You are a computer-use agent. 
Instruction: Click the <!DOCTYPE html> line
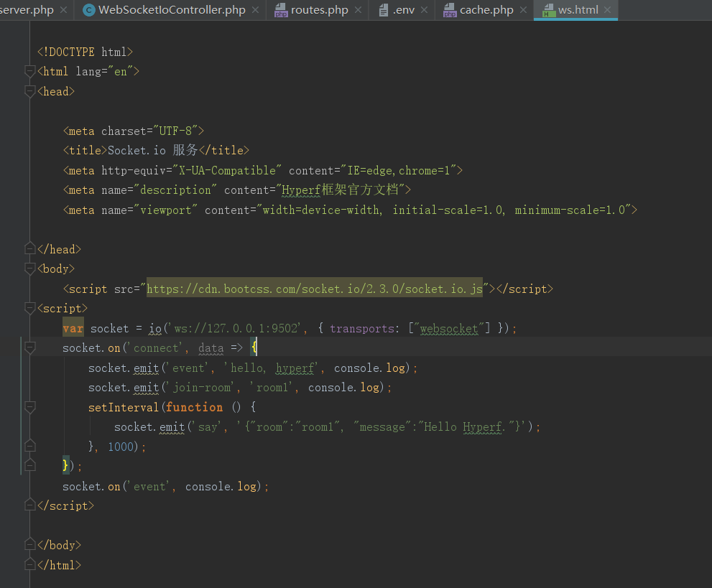(85, 52)
